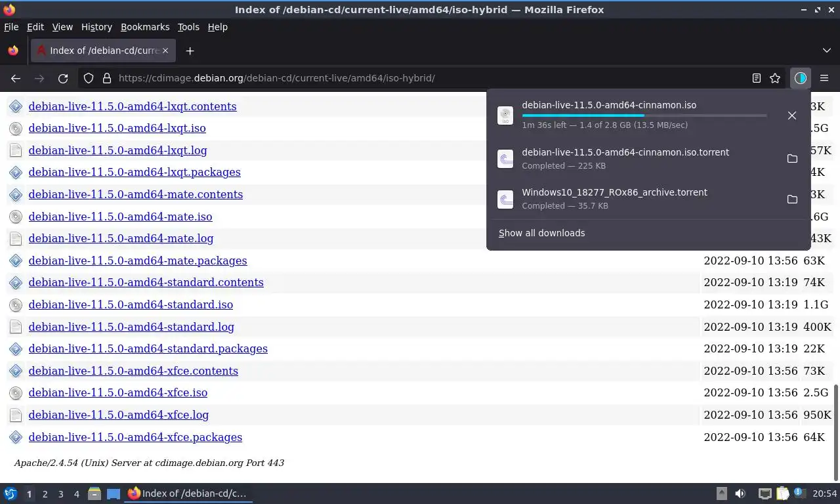
Task: Click icon beside mate.log link
Action: point(16,239)
